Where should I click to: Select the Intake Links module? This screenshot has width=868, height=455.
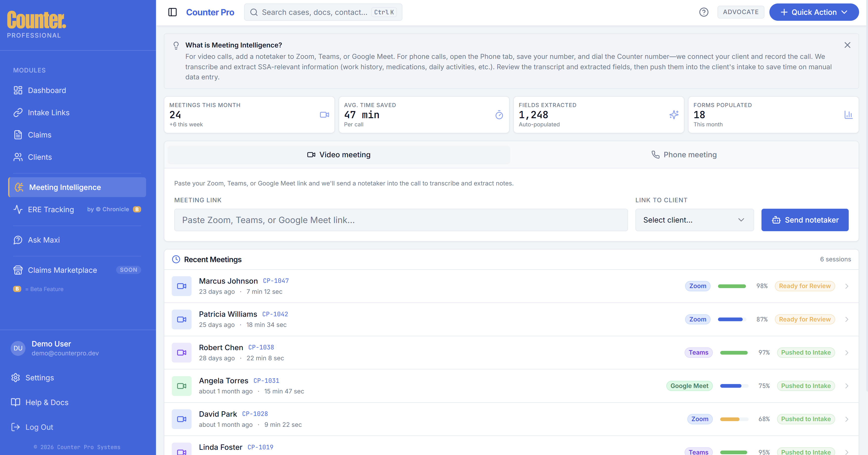(49, 113)
